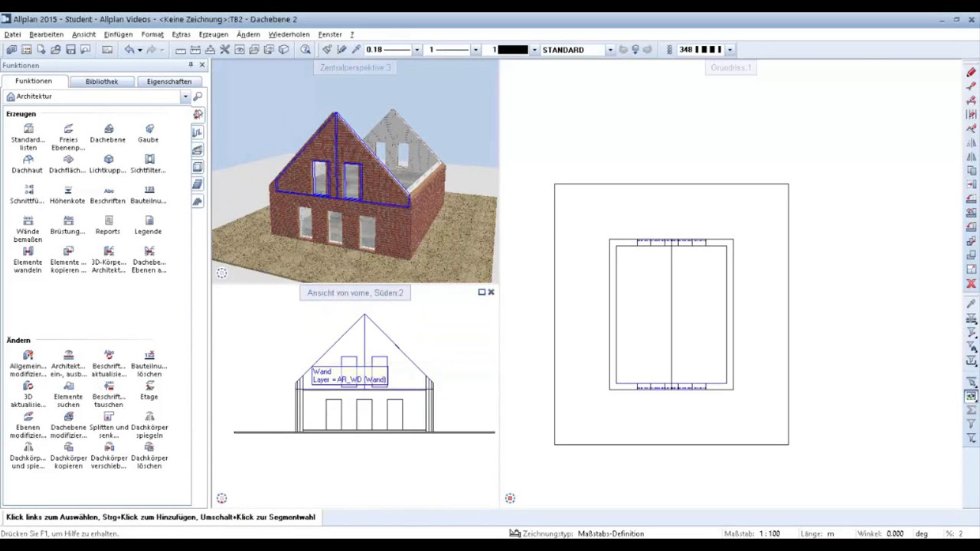Launch the Wände bemaßen tool
The height and width of the screenshot is (551, 980).
coord(28,230)
